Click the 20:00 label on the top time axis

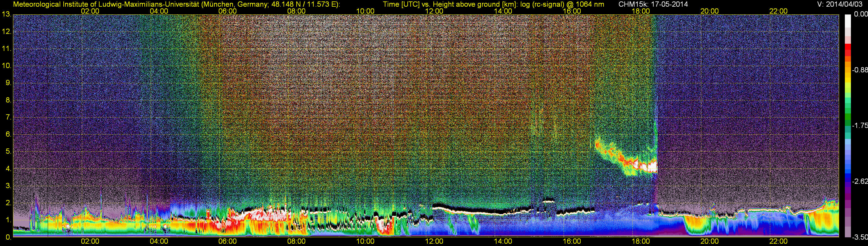pyautogui.click(x=710, y=11)
